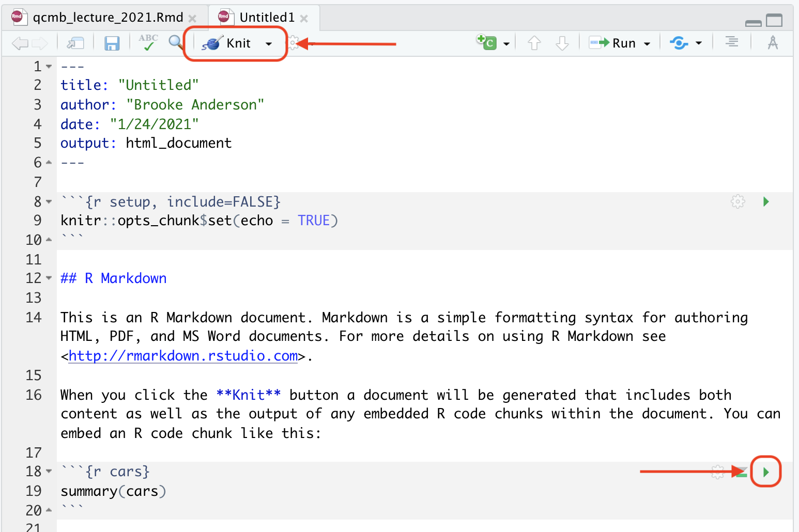Collapse the cars chunk at line 18
The image size is (799, 532).
[x=49, y=471]
